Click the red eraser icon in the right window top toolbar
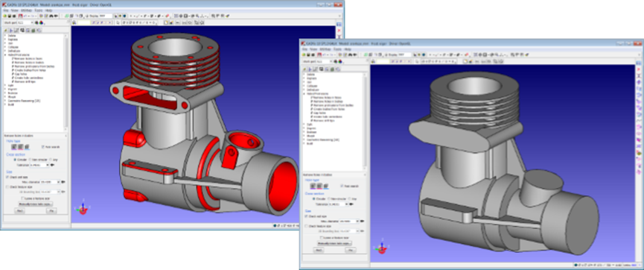 (468, 54)
